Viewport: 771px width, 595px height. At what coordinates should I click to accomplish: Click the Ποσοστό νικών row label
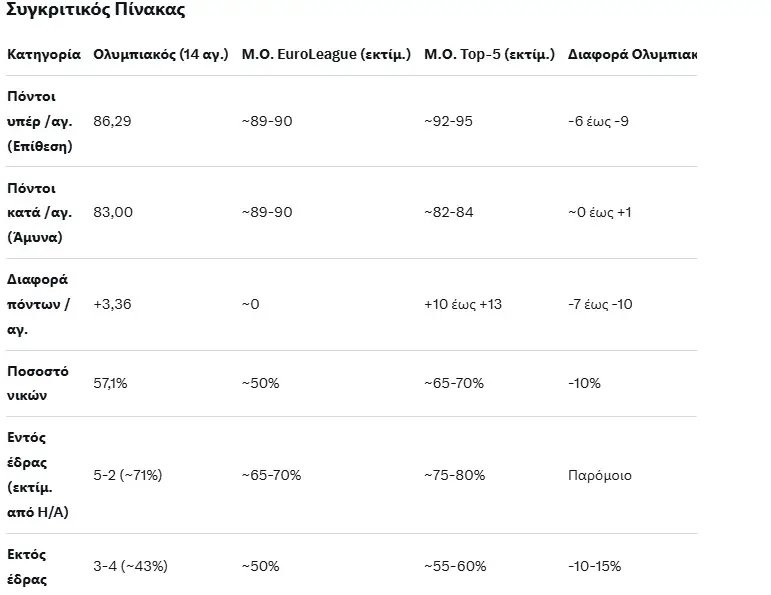[x=38, y=383]
